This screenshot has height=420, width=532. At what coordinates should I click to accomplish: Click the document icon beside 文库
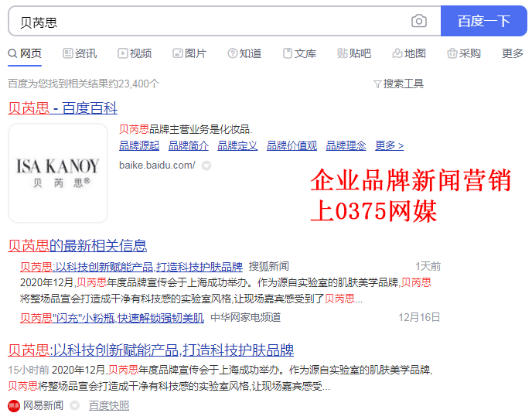288,53
